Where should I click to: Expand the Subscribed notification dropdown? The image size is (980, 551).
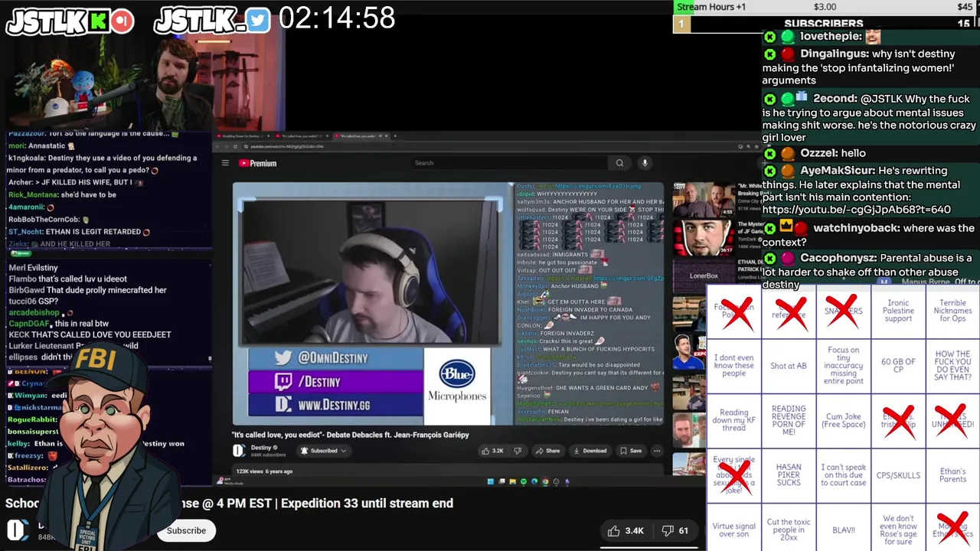[x=324, y=451]
